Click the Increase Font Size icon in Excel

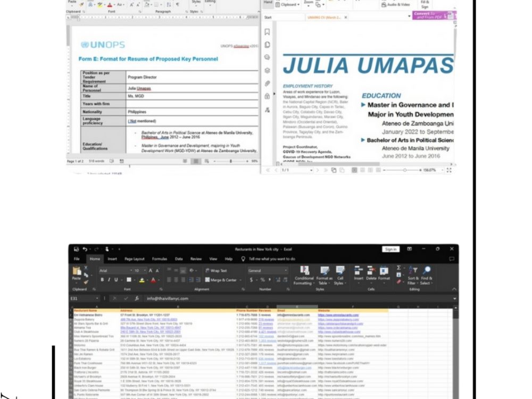point(151,270)
